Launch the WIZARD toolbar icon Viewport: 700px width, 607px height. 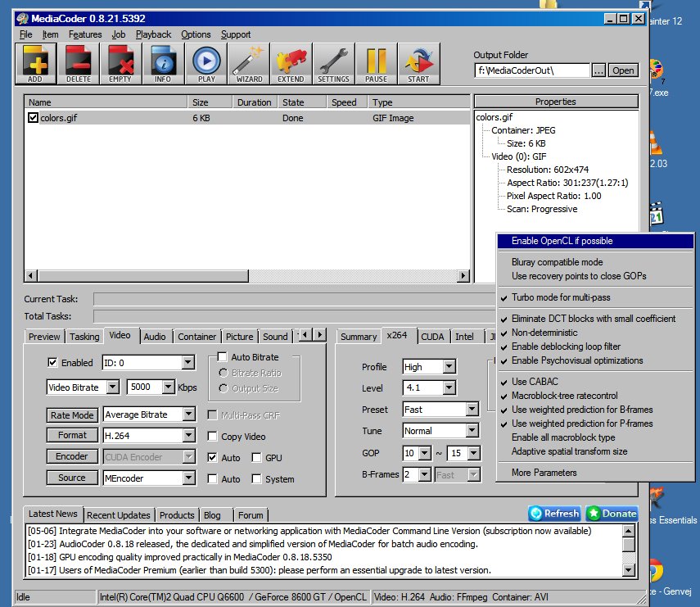coord(249,62)
